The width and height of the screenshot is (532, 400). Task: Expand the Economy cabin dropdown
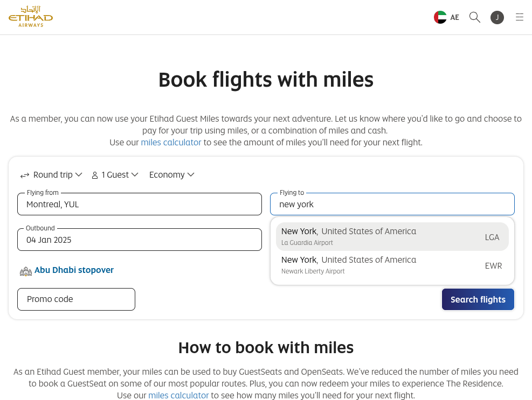[x=172, y=175]
